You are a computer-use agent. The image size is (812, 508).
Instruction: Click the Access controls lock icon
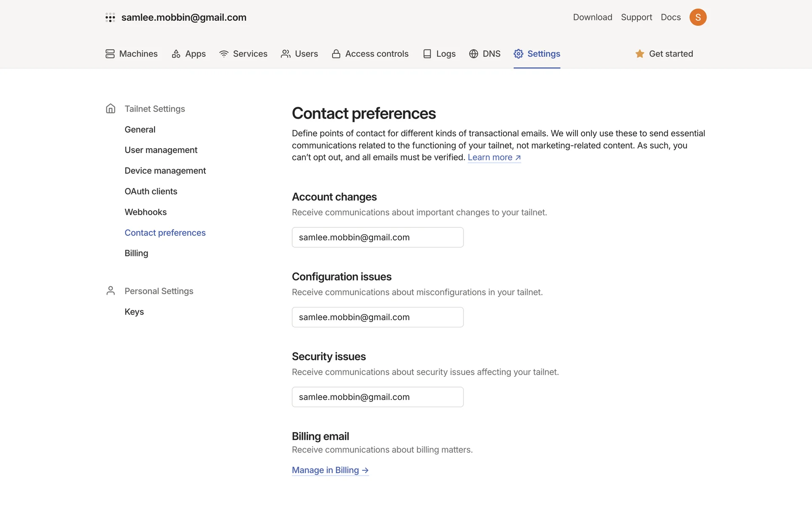336,54
